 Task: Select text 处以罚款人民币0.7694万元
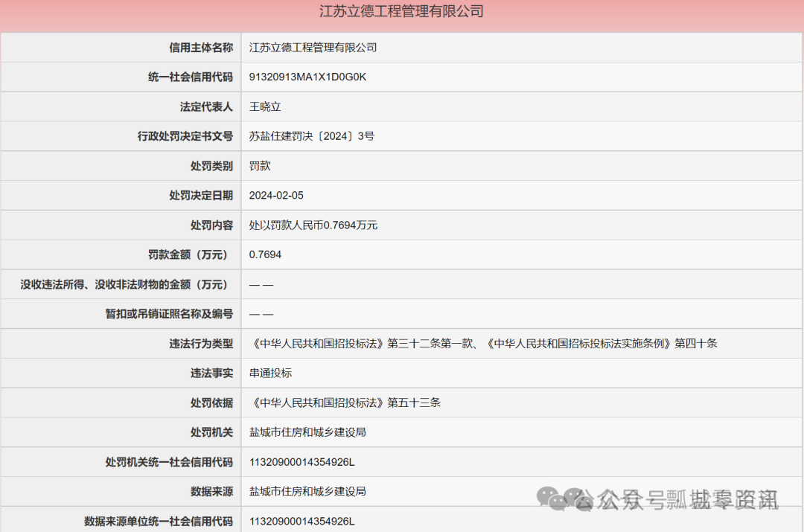[x=313, y=225]
